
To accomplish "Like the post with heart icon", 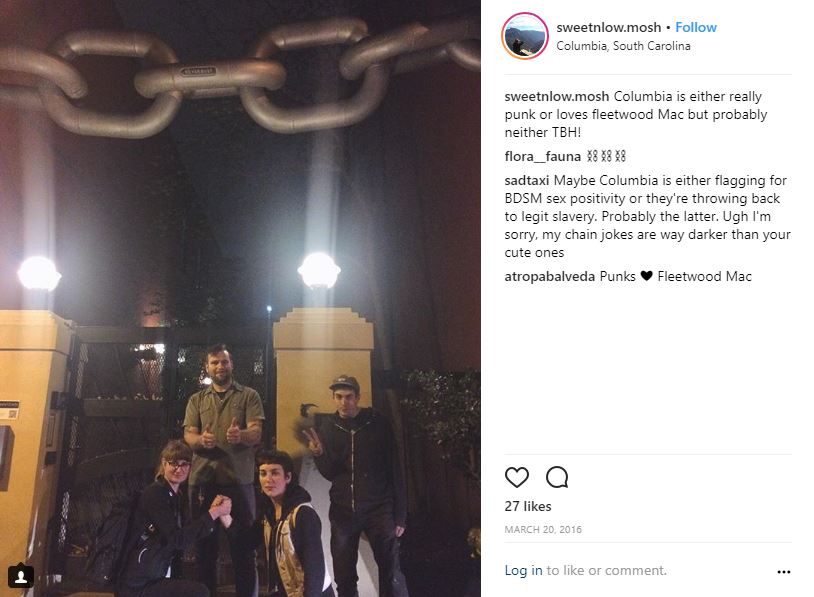I will click(517, 477).
